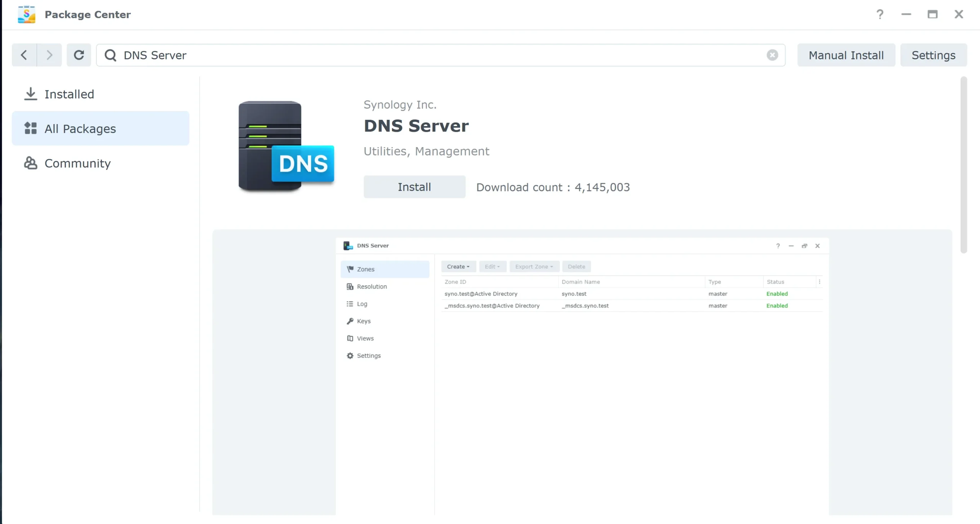The width and height of the screenshot is (980, 524).
Task: Open the Create dropdown in the preview
Action: tap(458, 266)
